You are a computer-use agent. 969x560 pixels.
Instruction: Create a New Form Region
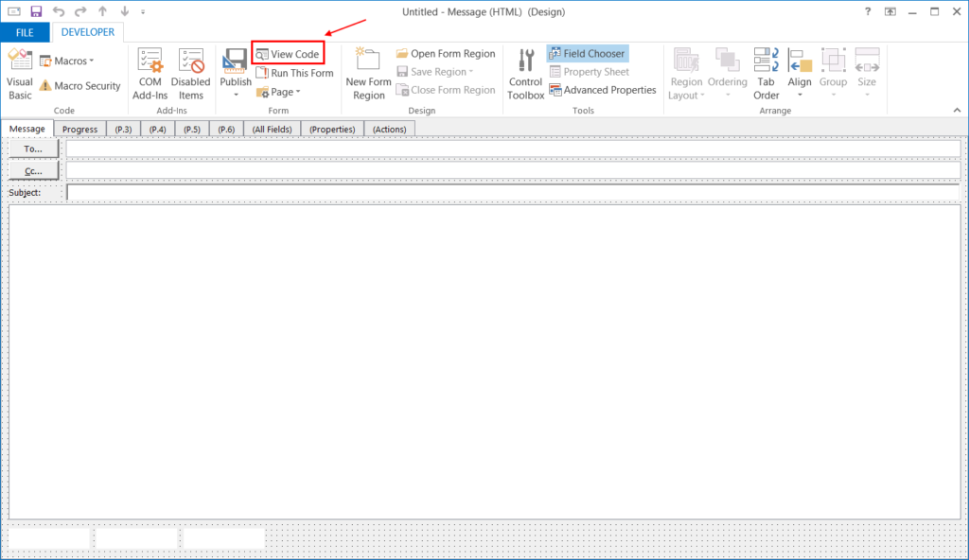(367, 74)
